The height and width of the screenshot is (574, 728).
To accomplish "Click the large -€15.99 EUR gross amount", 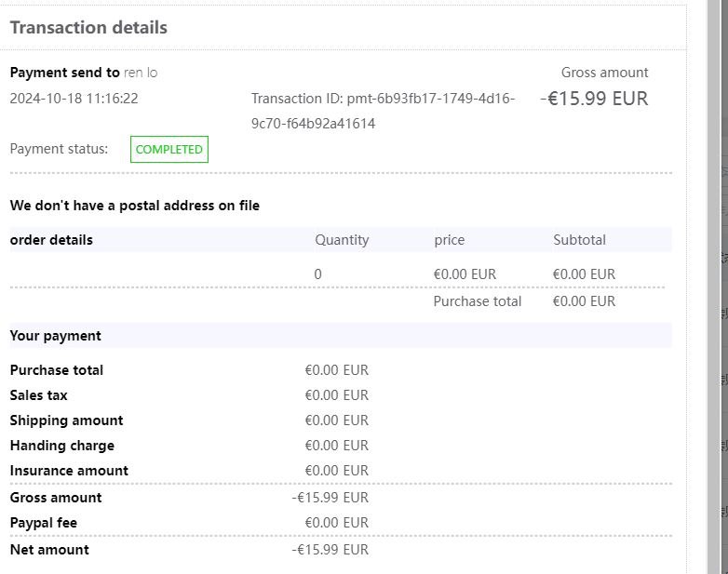I will [594, 99].
